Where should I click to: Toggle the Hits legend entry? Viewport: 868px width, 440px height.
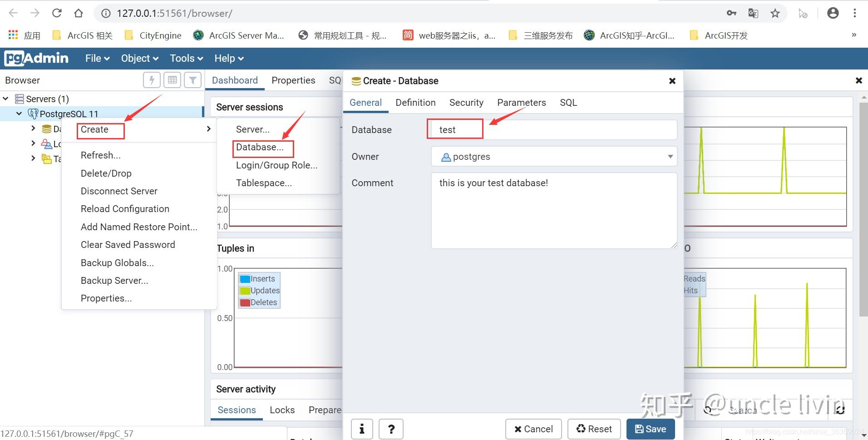(x=693, y=290)
